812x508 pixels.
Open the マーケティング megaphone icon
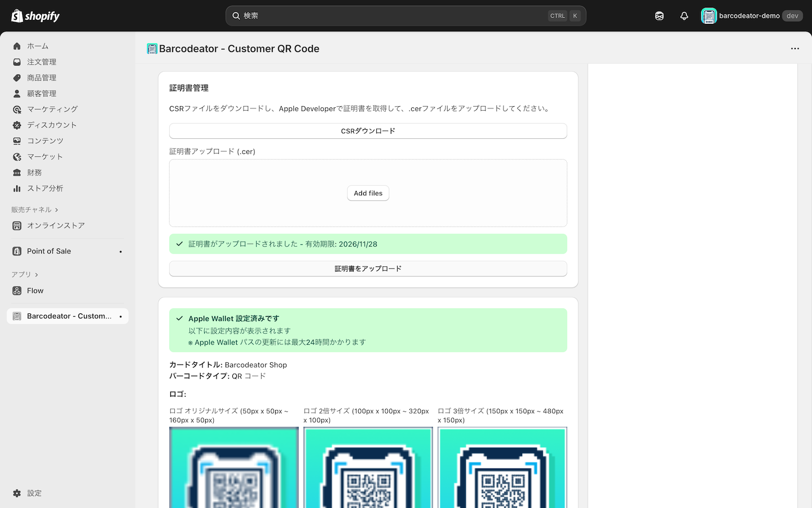(16, 109)
